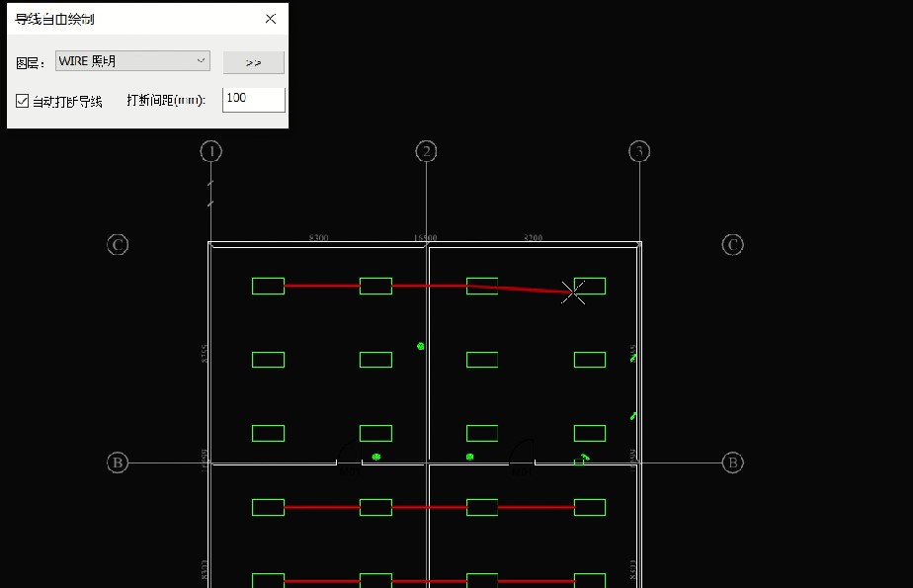Toggle the 自动打断导线 checkbox

pyautogui.click(x=22, y=101)
